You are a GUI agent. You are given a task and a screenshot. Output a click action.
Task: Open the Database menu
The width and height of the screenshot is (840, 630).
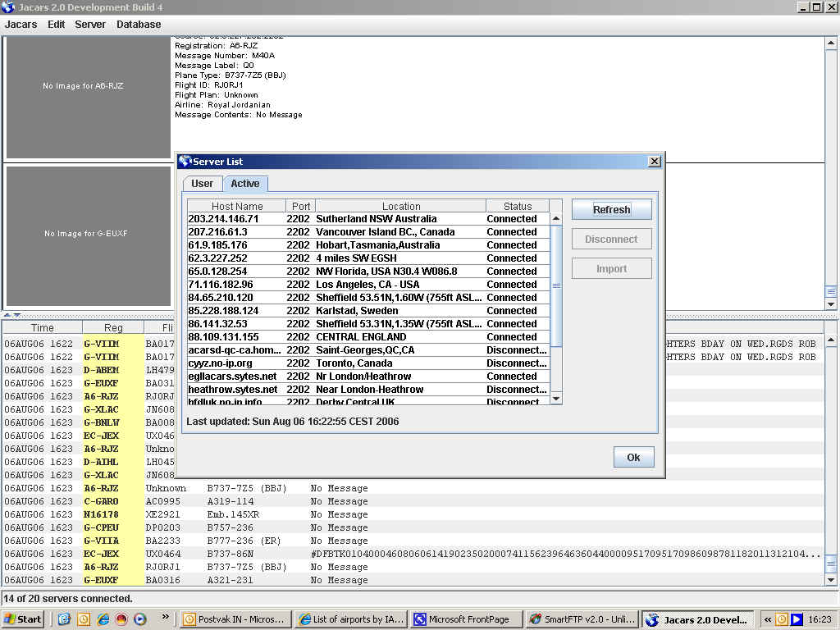[139, 25]
